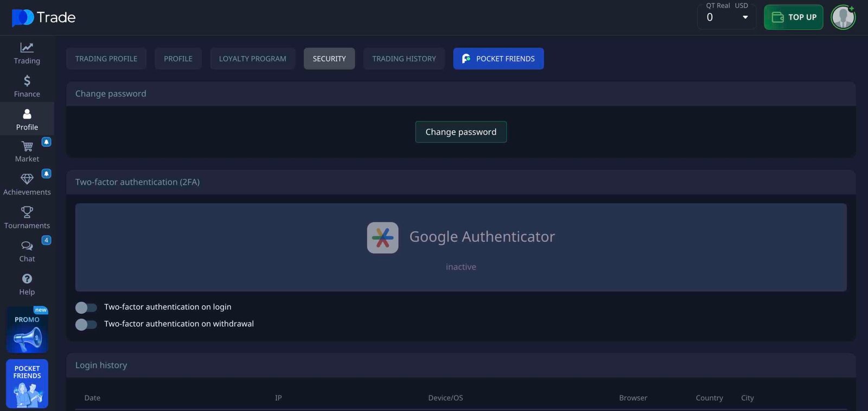Click the Google Authenticator logo icon

pos(382,238)
